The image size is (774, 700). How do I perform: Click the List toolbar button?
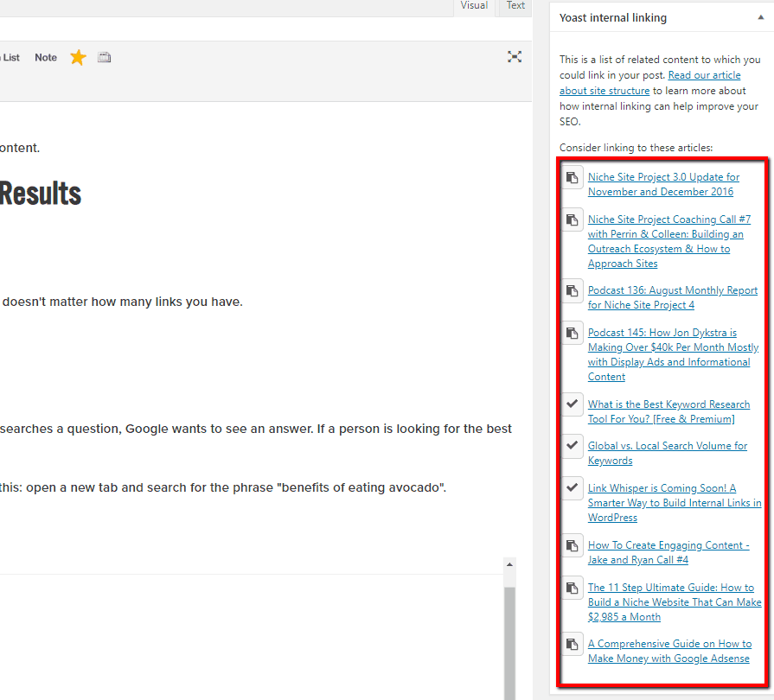point(10,58)
